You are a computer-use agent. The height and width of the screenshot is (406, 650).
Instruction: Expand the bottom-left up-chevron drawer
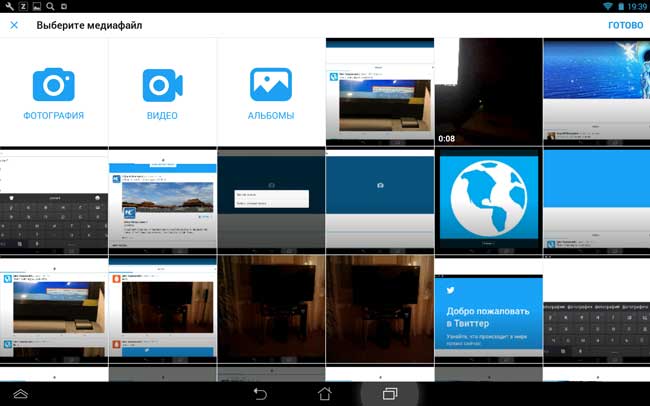click(x=20, y=394)
